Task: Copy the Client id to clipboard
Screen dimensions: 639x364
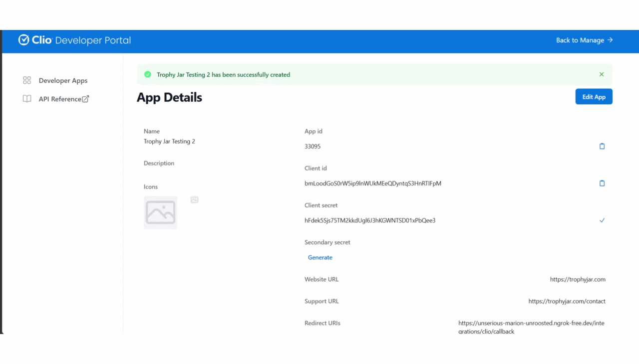Action: click(602, 183)
